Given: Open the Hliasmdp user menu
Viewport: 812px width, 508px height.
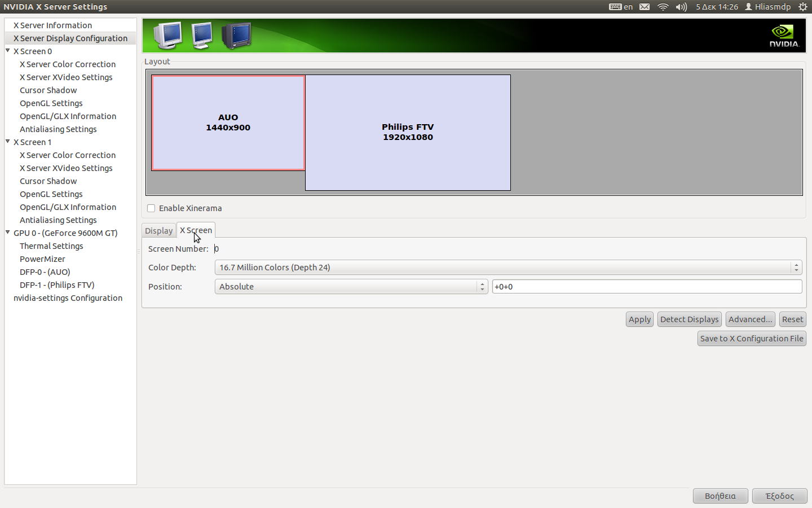Looking at the screenshot, I should pos(767,7).
